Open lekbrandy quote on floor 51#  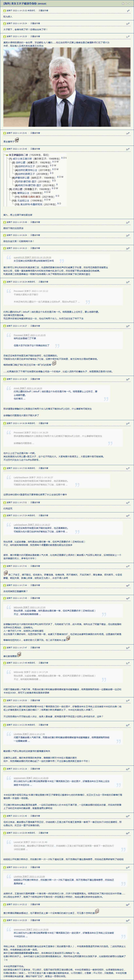pos(31,672)
